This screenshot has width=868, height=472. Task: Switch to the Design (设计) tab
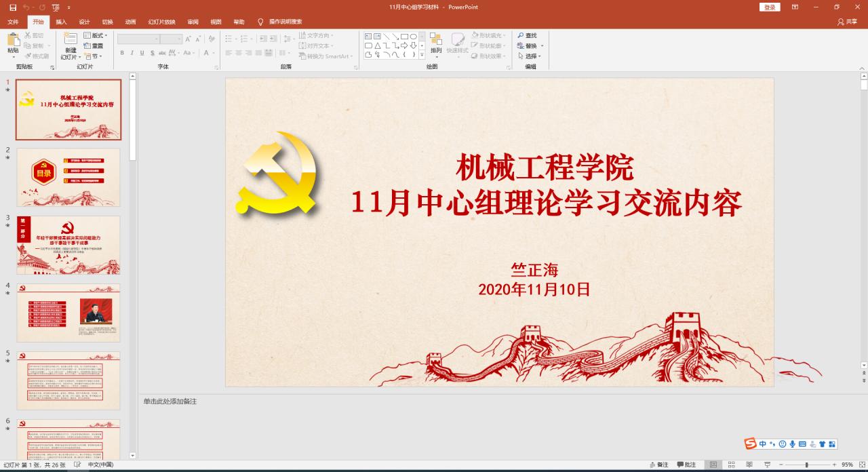[84, 22]
